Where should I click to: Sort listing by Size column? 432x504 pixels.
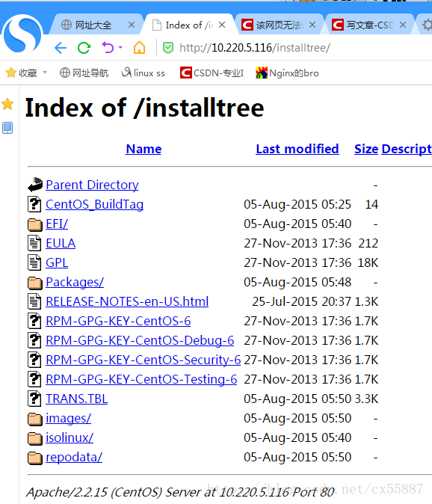pyautogui.click(x=366, y=149)
